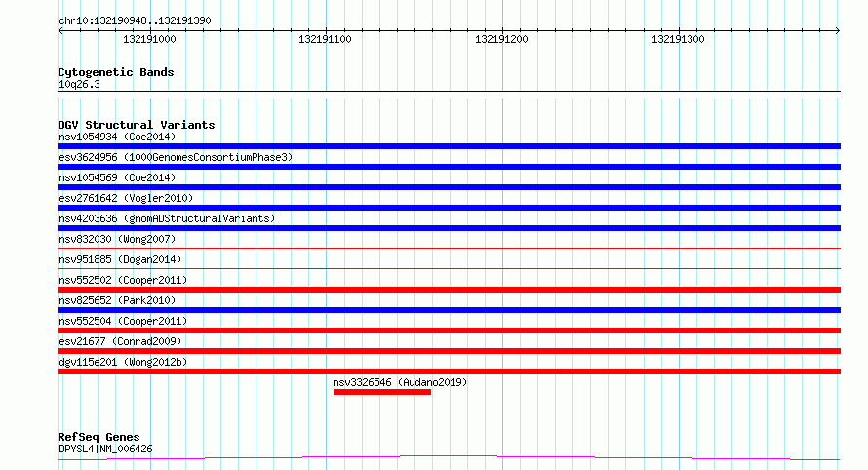Click the magenta DPYSL4 gene track line
Screen dimensions: 868x470
(449, 457)
